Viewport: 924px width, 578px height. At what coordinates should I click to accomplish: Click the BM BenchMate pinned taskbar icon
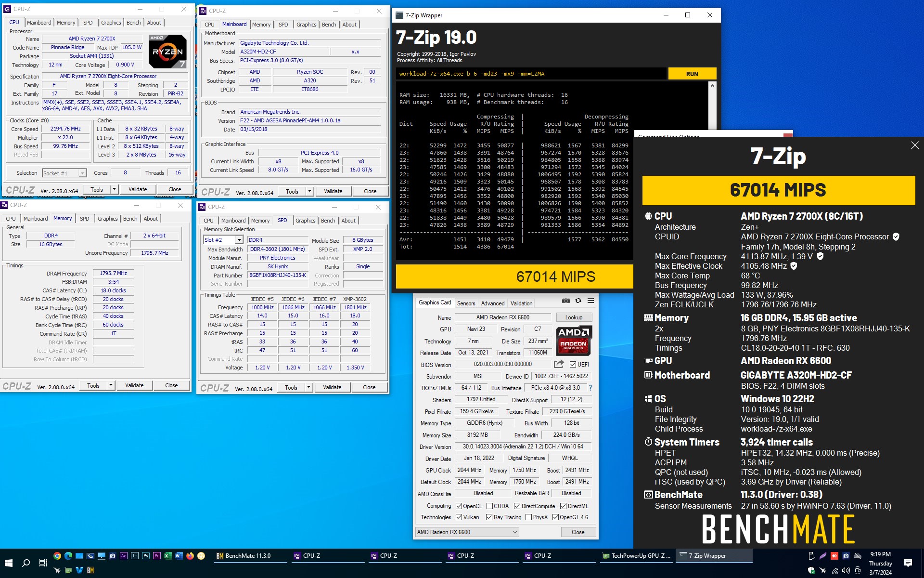[x=90, y=570]
